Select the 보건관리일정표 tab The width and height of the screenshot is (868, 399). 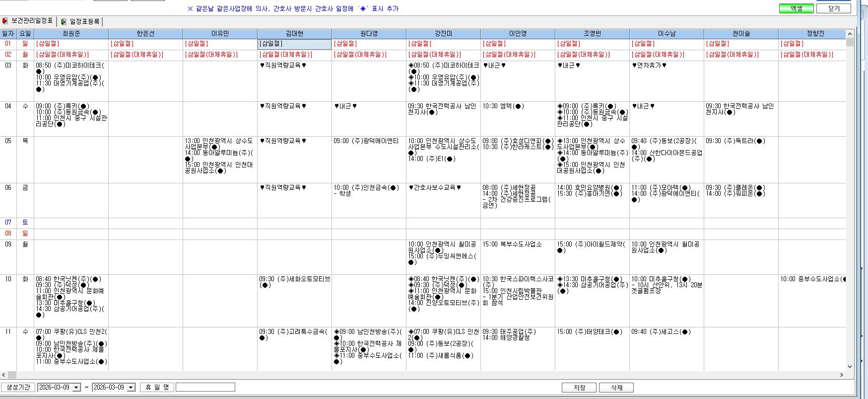28,21
